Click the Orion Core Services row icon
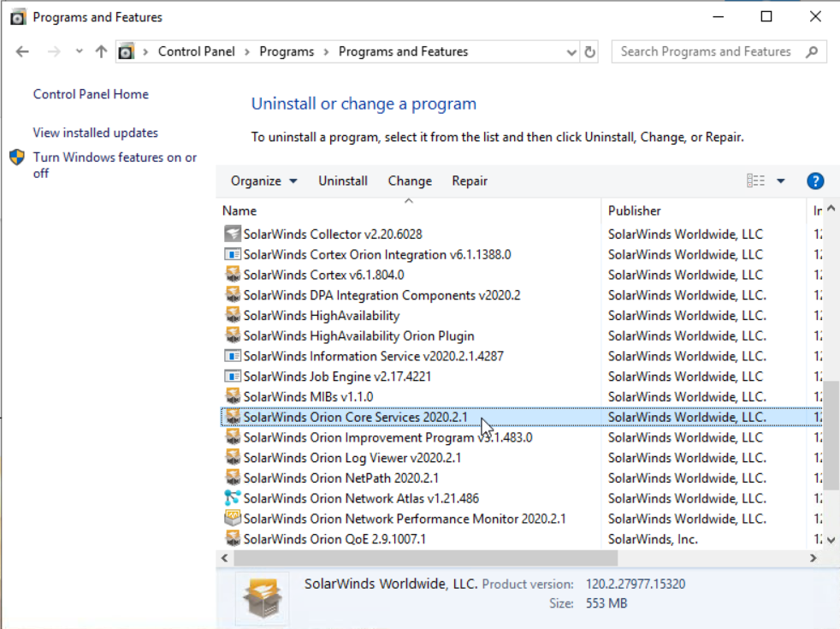 coord(232,418)
